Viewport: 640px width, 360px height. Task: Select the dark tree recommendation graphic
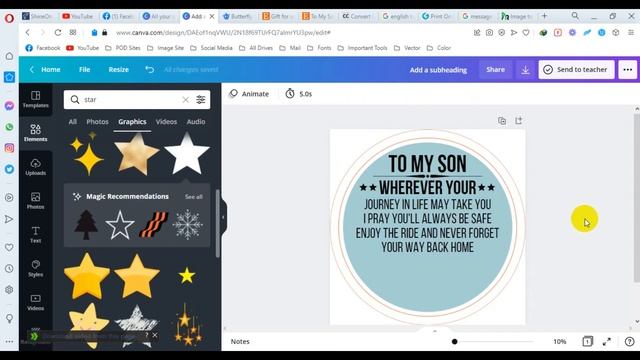tap(86, 225)
